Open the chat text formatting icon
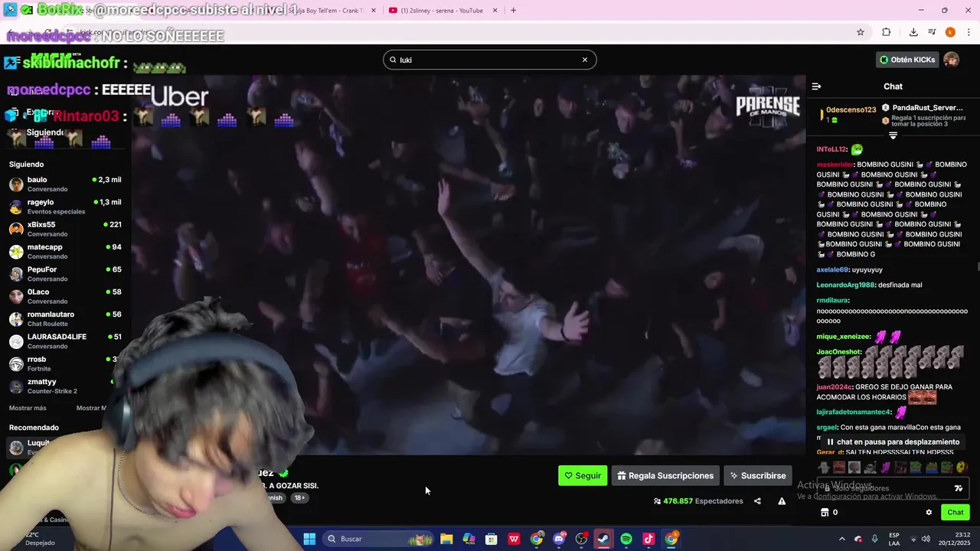The height and width of the screenshot is (551, 980). (958, 488)
